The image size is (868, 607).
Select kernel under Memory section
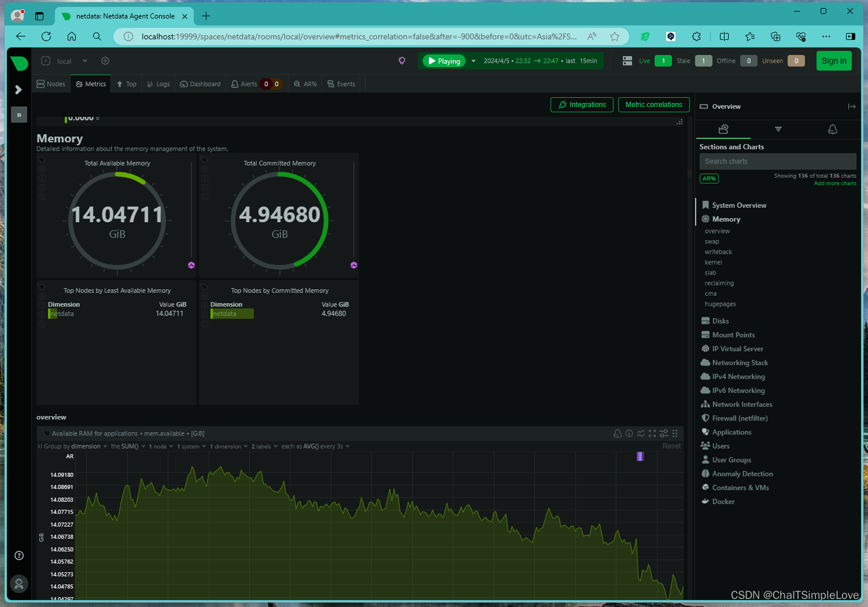[x=713, y=262]
